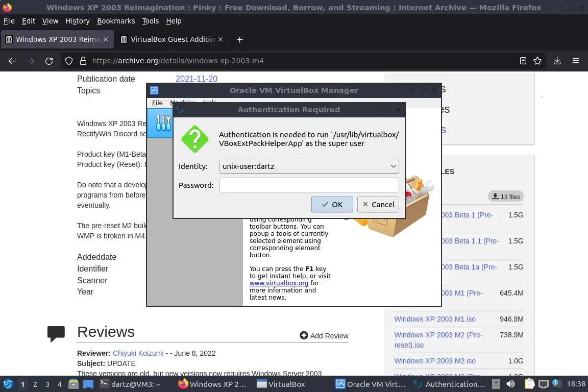Activate the Authentication taskbar item
This screenshot has height=392, width=588.
(449, 384)
